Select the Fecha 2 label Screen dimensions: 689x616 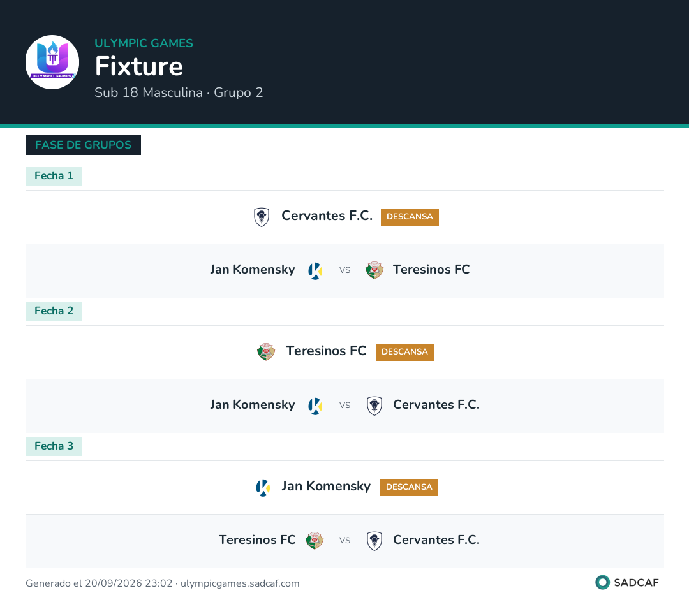[x=54, y=312]
